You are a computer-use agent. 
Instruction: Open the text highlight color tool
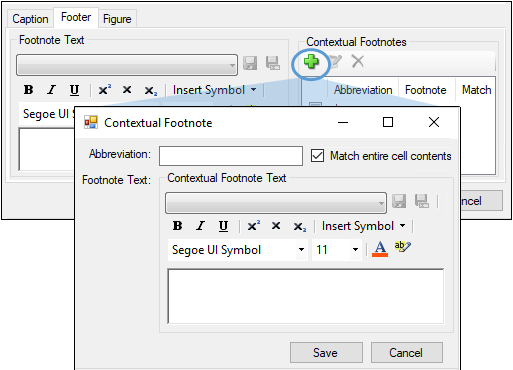coord(402,247)
